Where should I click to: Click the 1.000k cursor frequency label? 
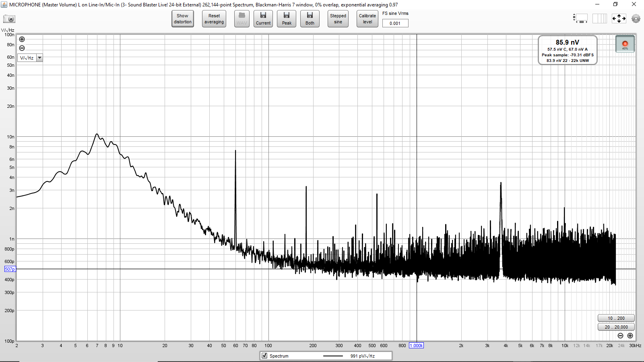[416, 346]
